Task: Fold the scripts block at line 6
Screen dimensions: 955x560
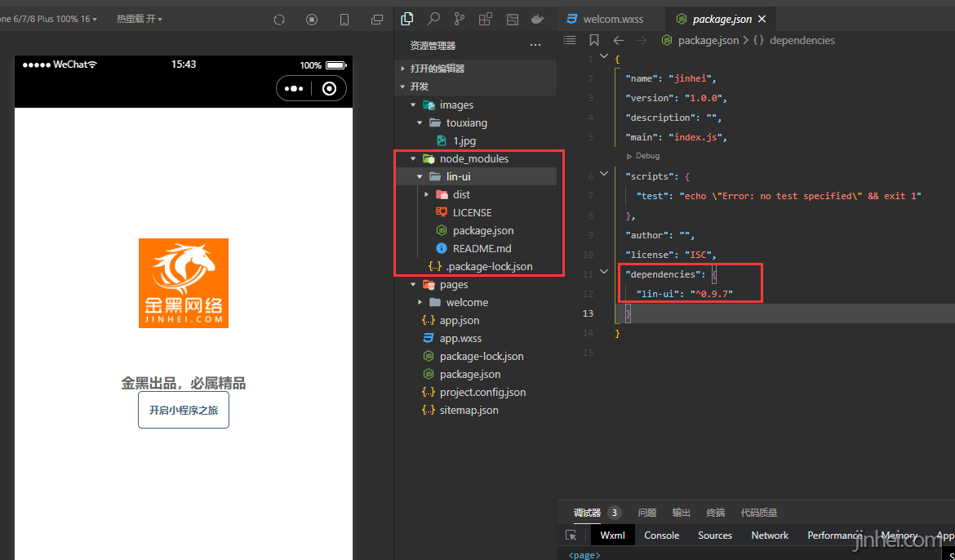Action: coord(603,174)
